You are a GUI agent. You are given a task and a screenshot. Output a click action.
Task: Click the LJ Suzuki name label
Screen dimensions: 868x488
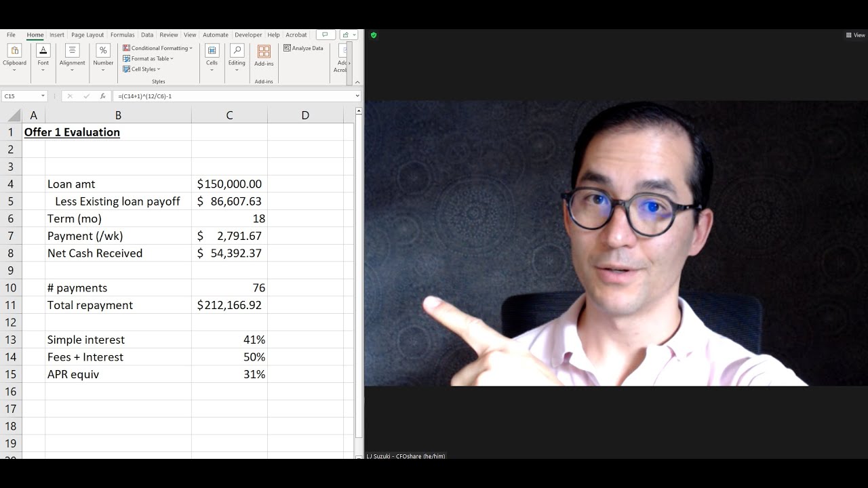pos(406,456)
